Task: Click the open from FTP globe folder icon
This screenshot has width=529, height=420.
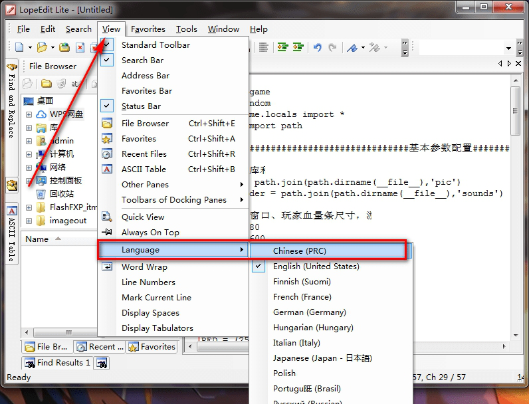Action: coord(64,48)
